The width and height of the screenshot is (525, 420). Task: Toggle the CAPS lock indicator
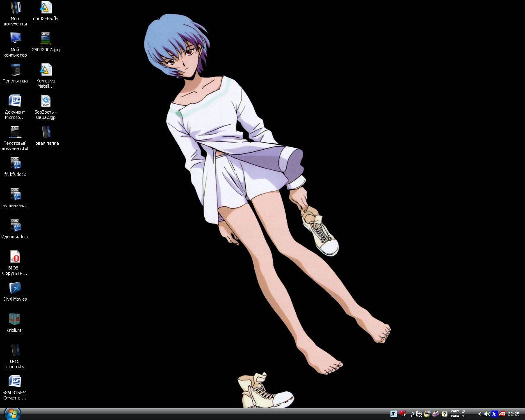point(455,411)
